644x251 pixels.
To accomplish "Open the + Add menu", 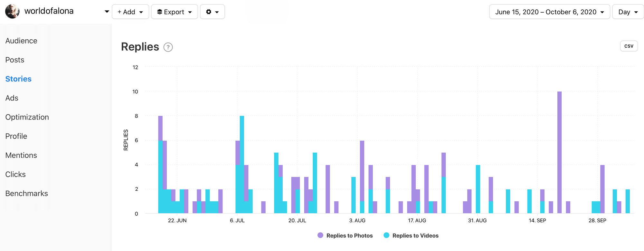I will 130,12.
